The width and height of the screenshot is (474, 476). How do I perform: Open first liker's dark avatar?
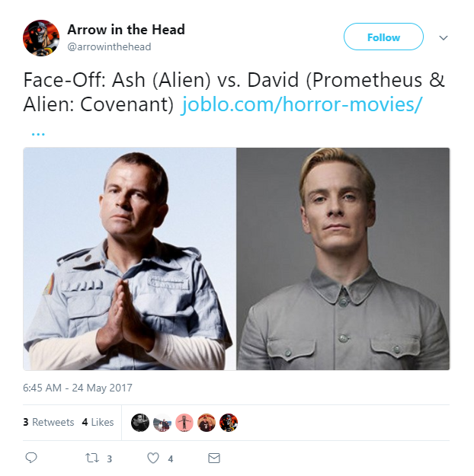coord(140,422)
